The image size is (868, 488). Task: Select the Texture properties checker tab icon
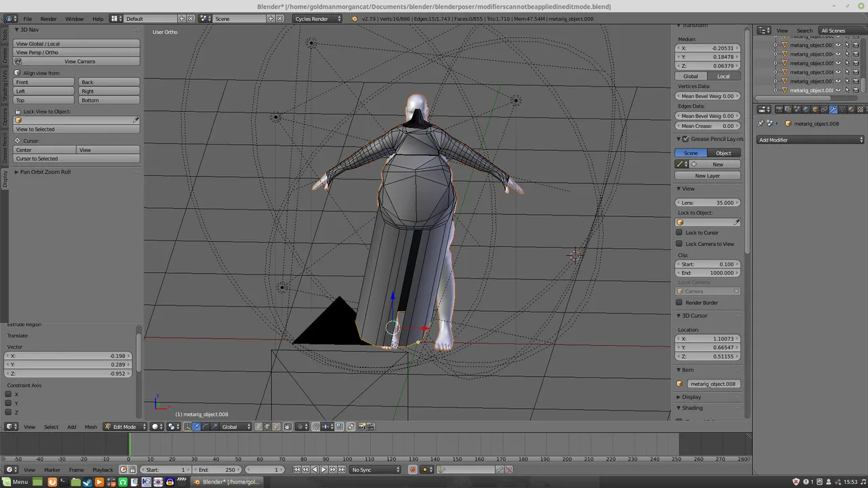861,109
